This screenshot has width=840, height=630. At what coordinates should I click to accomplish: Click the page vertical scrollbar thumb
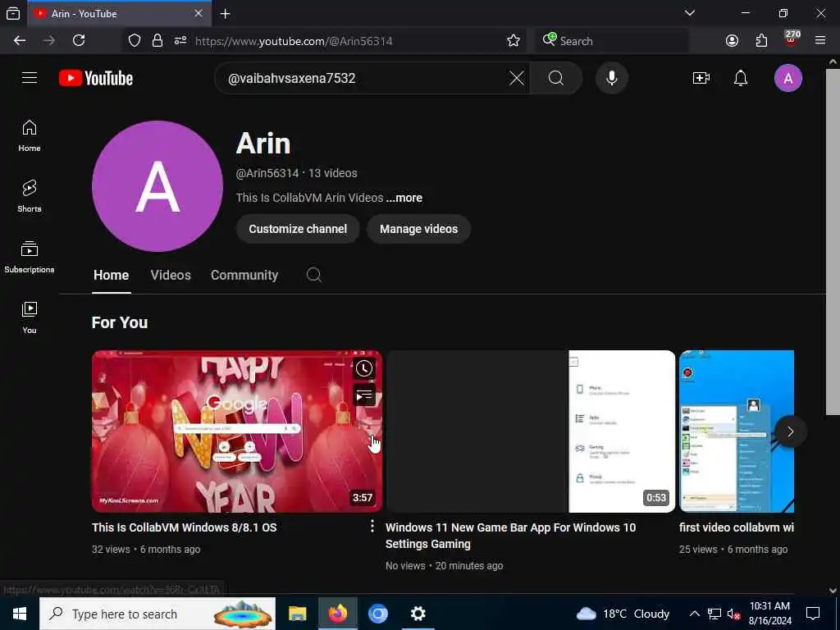833,241
